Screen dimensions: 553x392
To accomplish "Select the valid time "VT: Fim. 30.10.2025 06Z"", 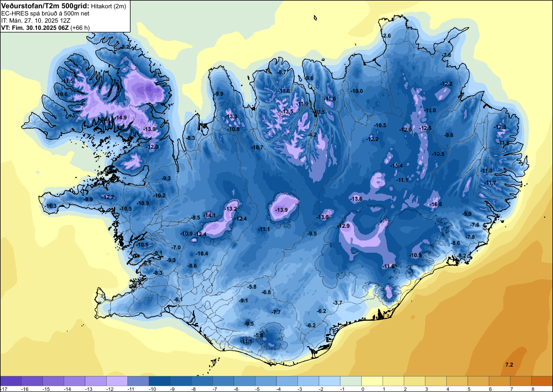I will pos(35,28).
